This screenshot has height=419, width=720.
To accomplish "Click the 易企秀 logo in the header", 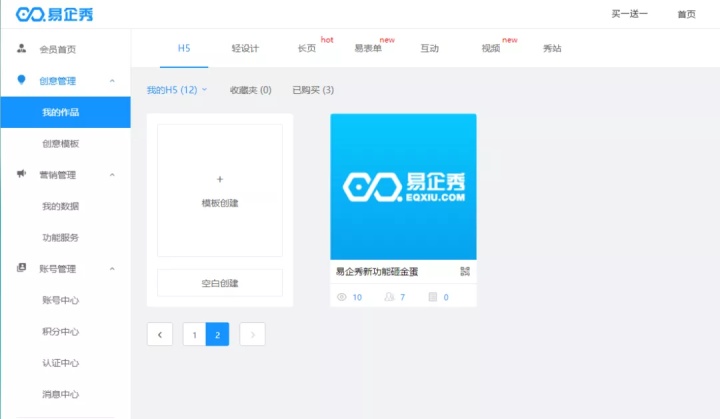I will click(x=55, y=14).
